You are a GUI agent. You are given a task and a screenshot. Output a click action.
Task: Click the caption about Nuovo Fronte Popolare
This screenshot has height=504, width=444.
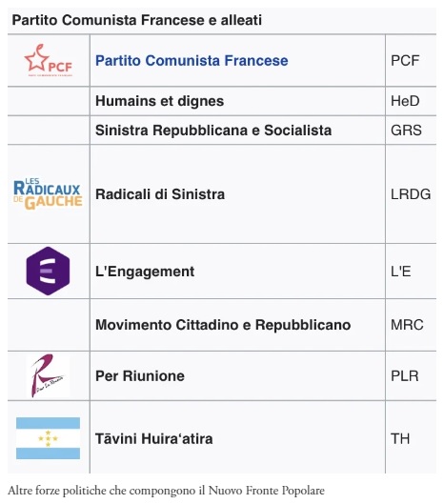coord(166,491)
